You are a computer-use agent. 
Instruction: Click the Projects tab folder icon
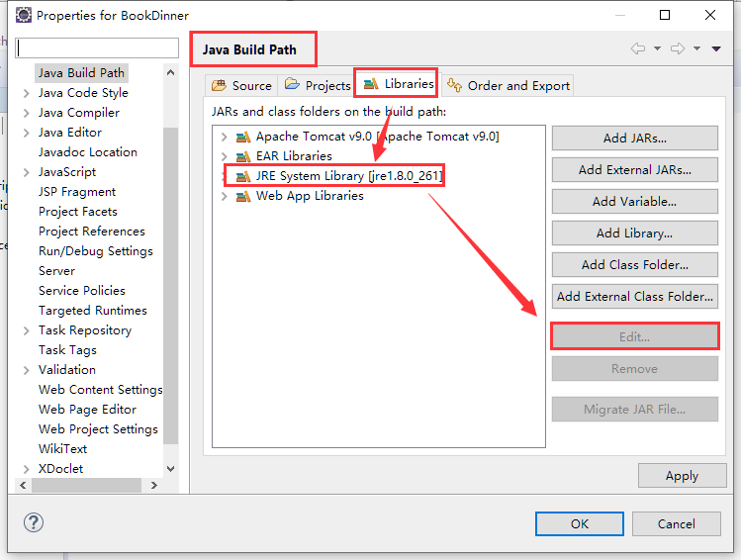tap(292, 84)
